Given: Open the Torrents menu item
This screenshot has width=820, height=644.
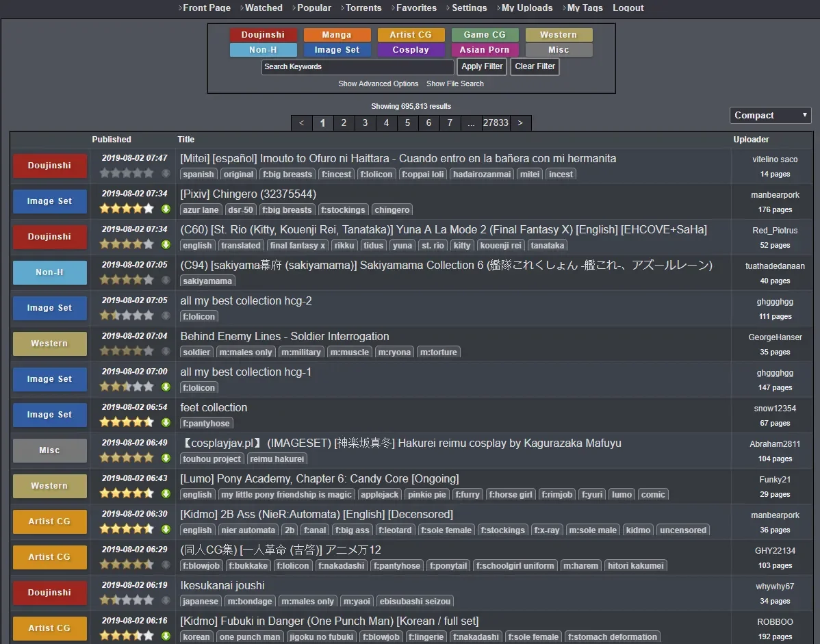Looking at the screenshot, I should tap(362, 8).
